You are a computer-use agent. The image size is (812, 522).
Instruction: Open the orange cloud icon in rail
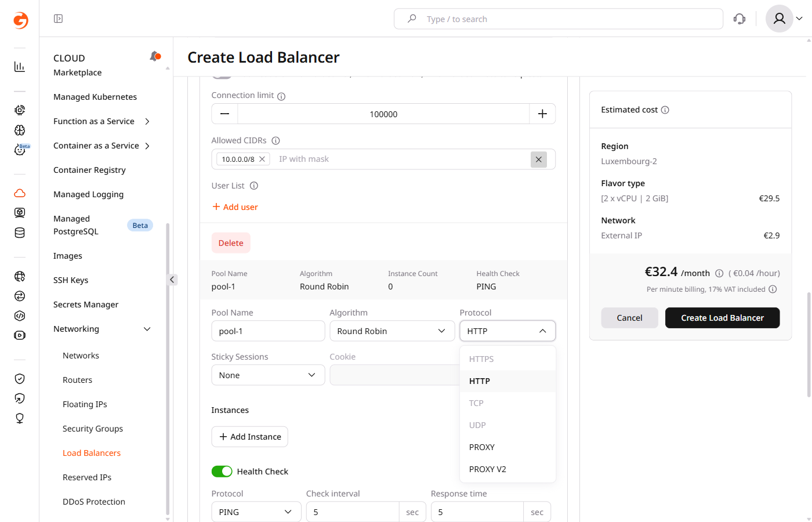tap(20, 193)
